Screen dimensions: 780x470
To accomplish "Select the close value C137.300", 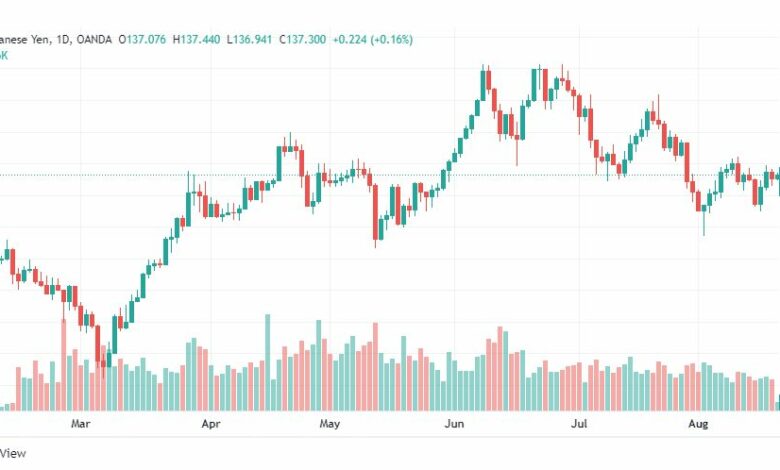I will coord(302,40).
